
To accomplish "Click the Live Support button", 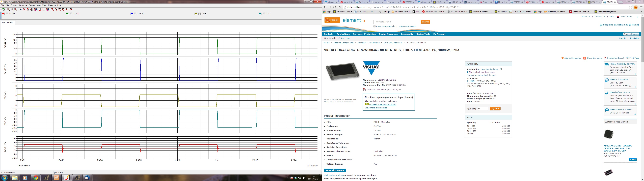I will point(631,34).
